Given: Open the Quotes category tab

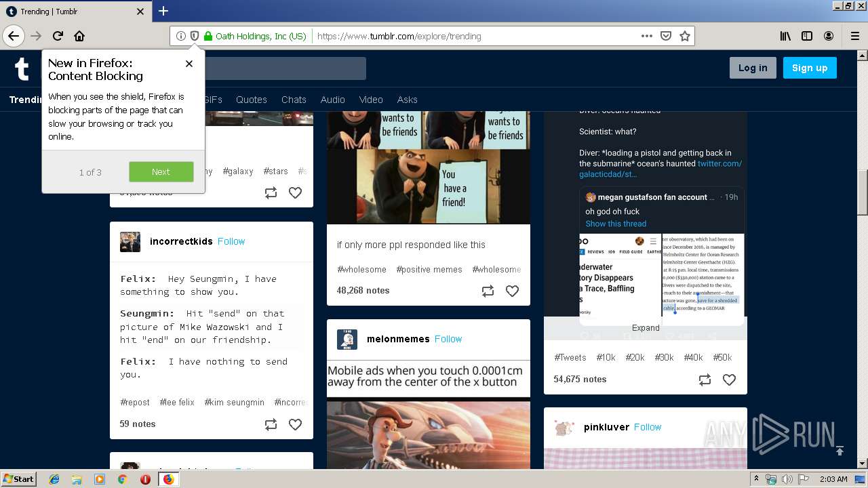Looking at the screenshot, I should coord(252,100).
